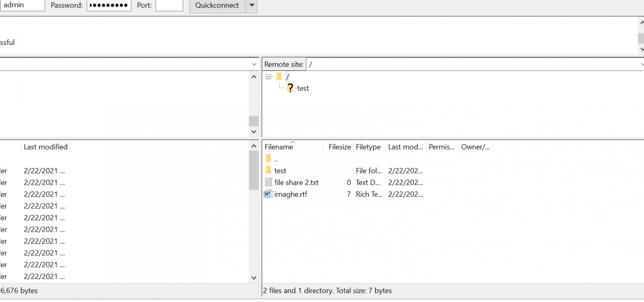Click the root folder icon beside /

click(x=279, y=77)
